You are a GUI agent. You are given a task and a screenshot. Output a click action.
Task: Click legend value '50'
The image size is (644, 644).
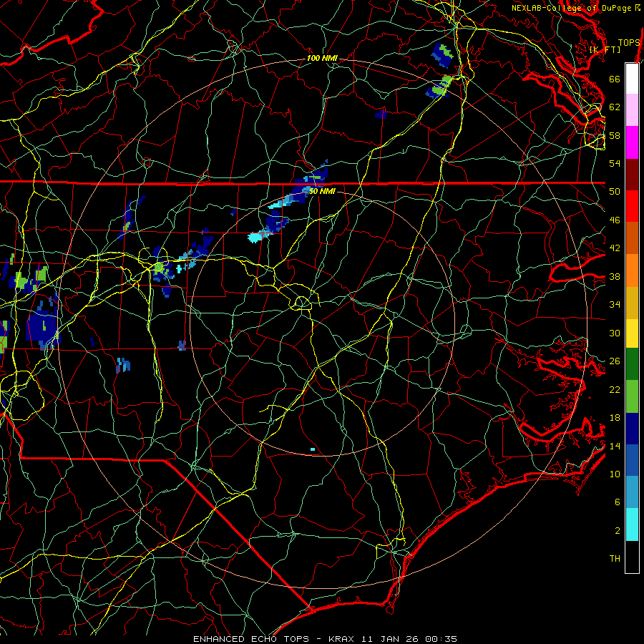[x=615, y=192]
